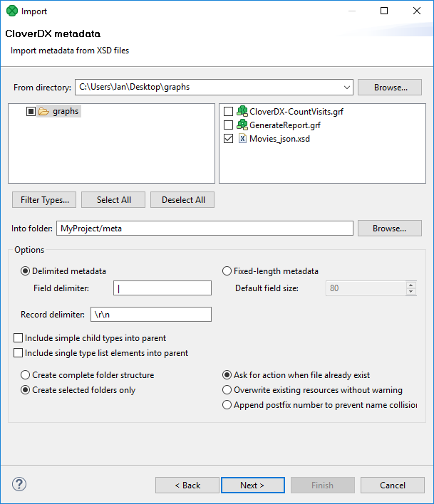This screenshot has height=504, width=434.
Task: Click the Field delimiter input field
Action: (162, 288)
